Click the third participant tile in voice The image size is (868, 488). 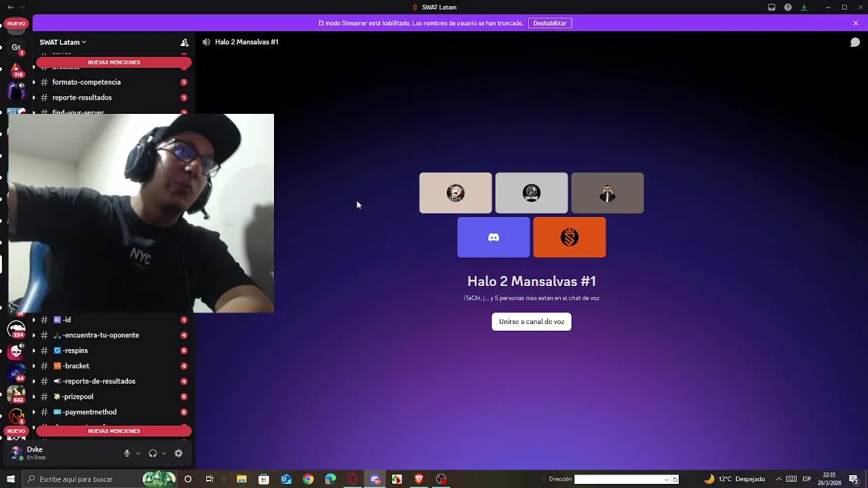[x=608, y=193]
